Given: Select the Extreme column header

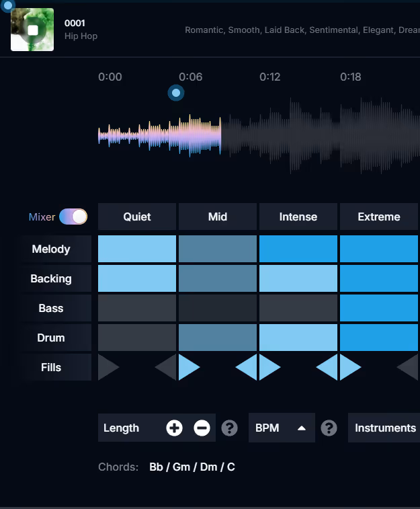Looking at the screenshot, I should (x=379, y=217).
